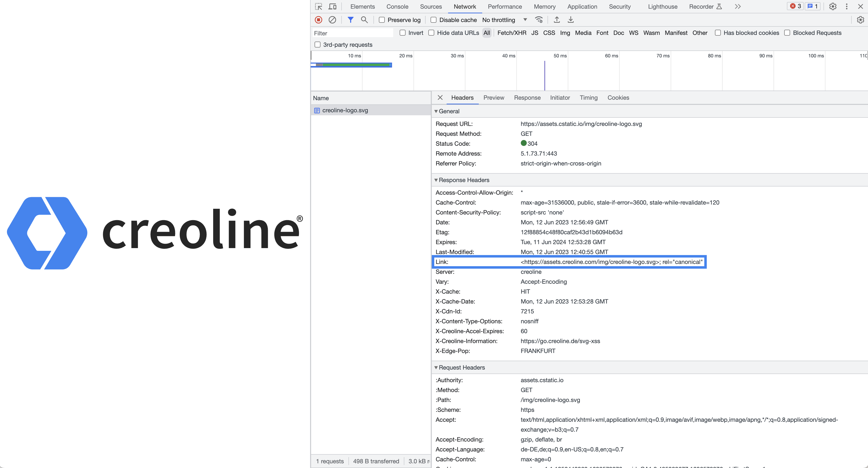The height and width of the screenshot is (468, 868).
Task: Filter by Img requests
Action: click(x=565, y=33)
